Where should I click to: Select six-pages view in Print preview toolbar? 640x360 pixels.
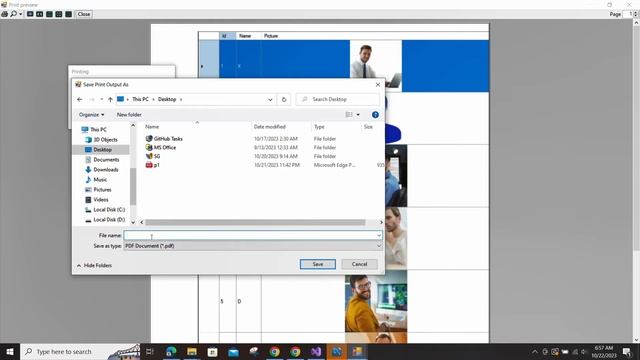click(69, 14)
